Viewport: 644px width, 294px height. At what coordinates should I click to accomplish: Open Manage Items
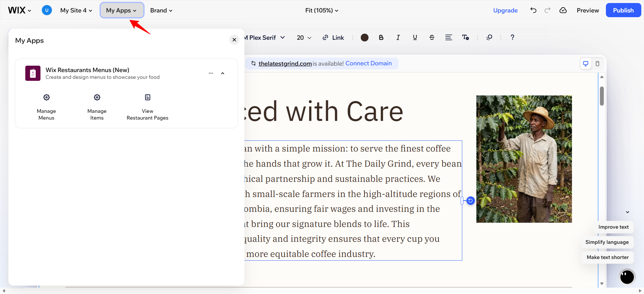click(x=97, y=107)
